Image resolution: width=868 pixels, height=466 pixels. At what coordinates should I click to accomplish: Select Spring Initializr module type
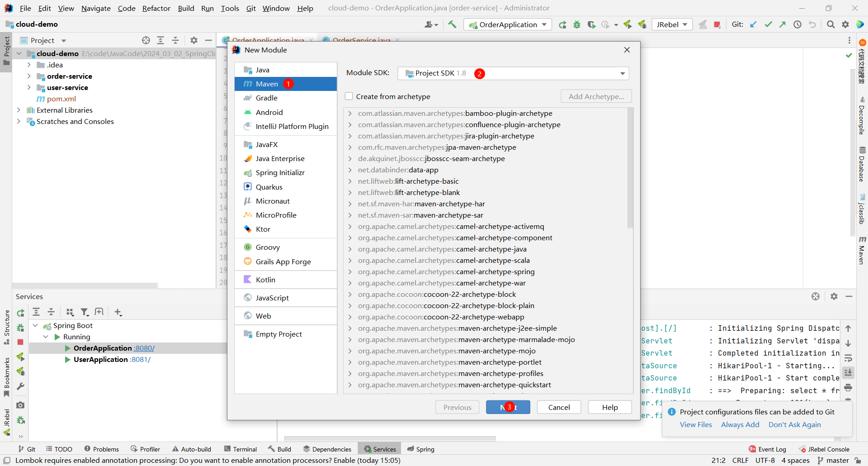click(286, 173)
